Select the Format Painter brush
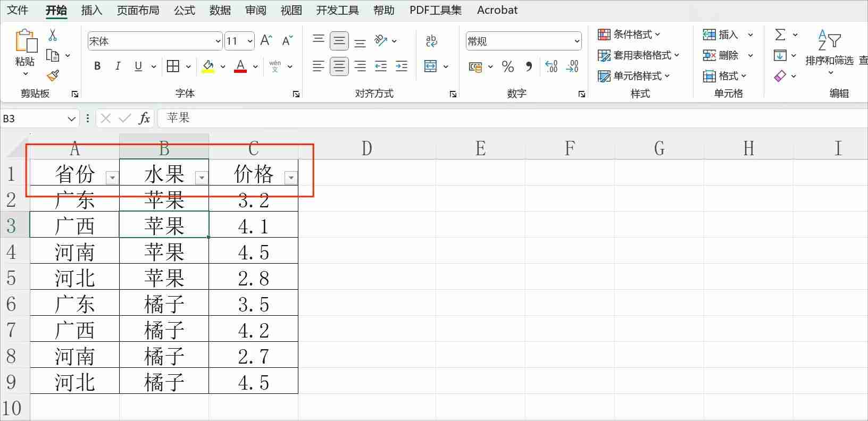 (52, 75)
